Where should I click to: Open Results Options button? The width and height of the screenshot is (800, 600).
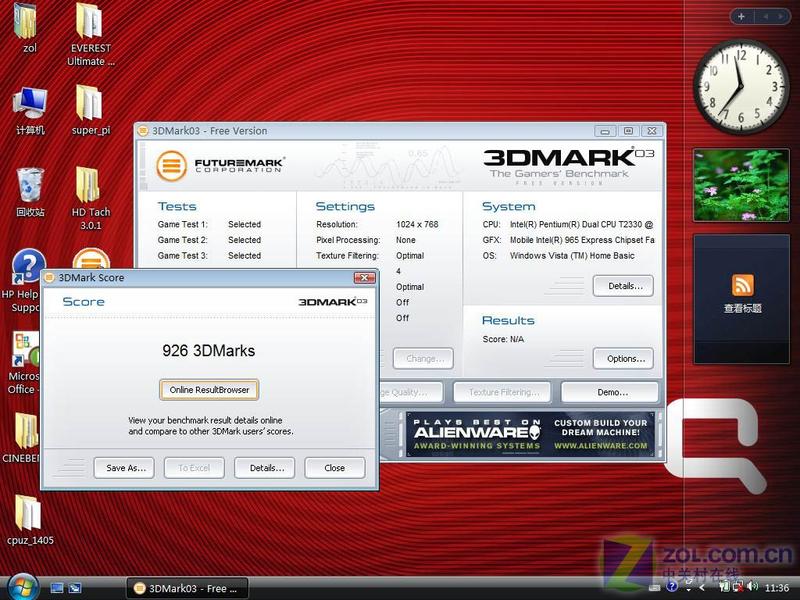click(623, 359)
